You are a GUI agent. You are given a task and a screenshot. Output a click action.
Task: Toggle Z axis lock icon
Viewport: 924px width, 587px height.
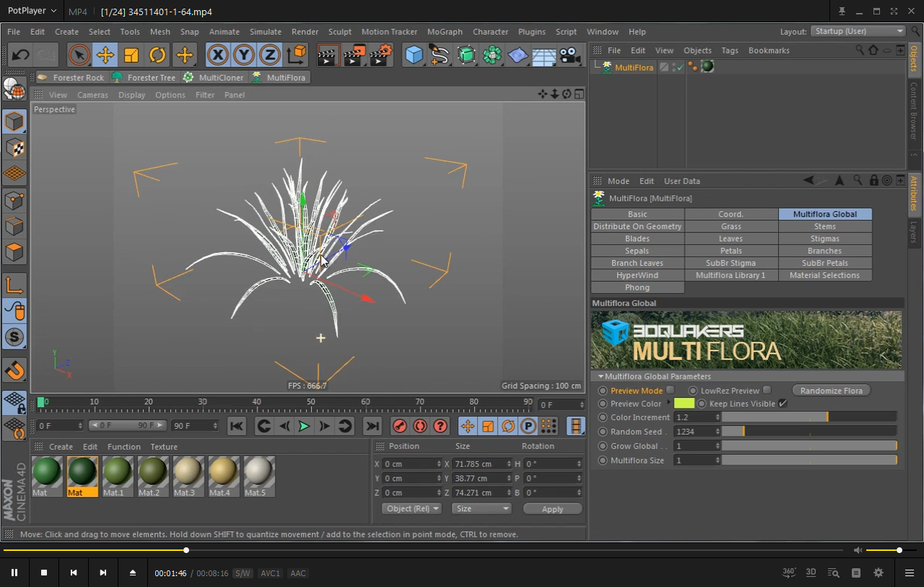pos(270,55)
